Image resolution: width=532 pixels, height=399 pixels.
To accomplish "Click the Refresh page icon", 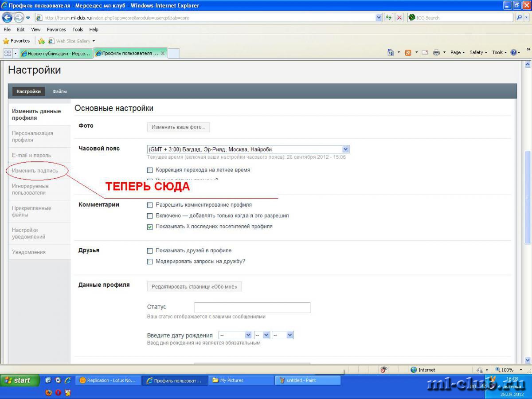I will point(389,18).
